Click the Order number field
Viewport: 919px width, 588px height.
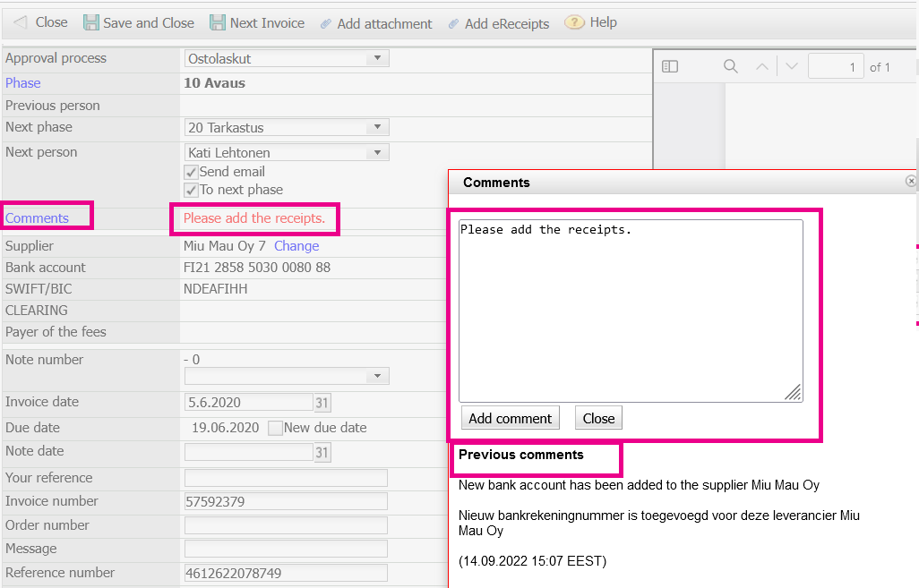point(286,525)
